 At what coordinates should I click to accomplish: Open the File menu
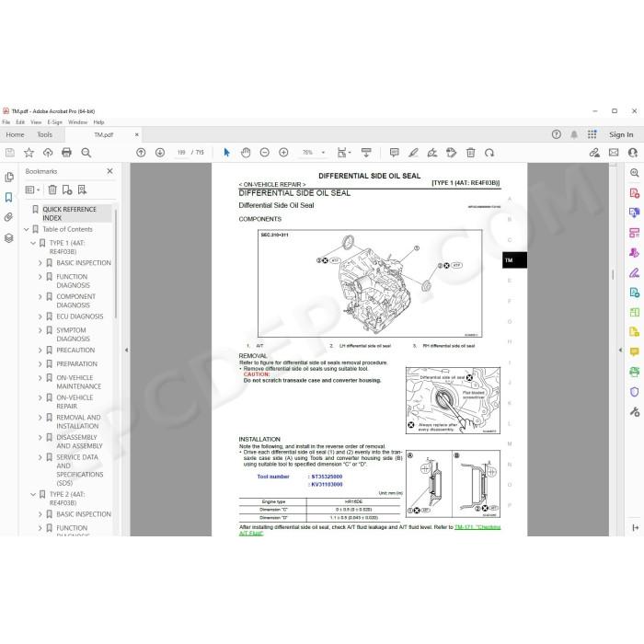6,122
